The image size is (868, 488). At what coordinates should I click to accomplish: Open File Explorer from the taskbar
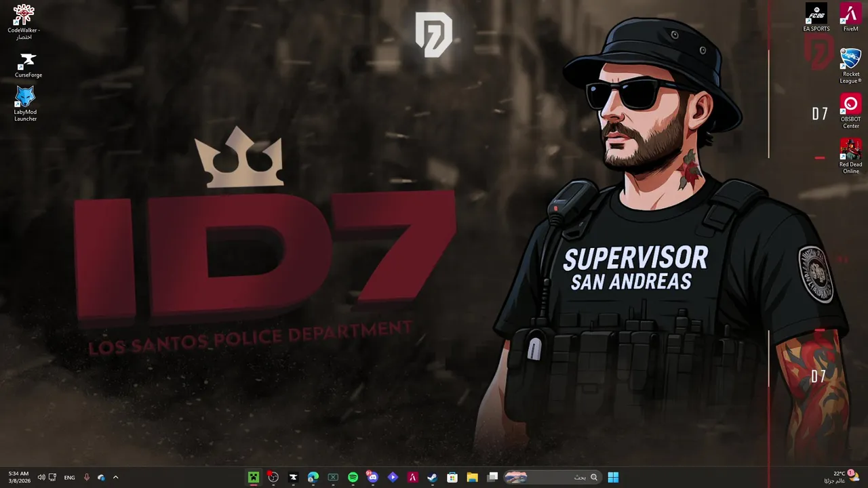(472, 477)
